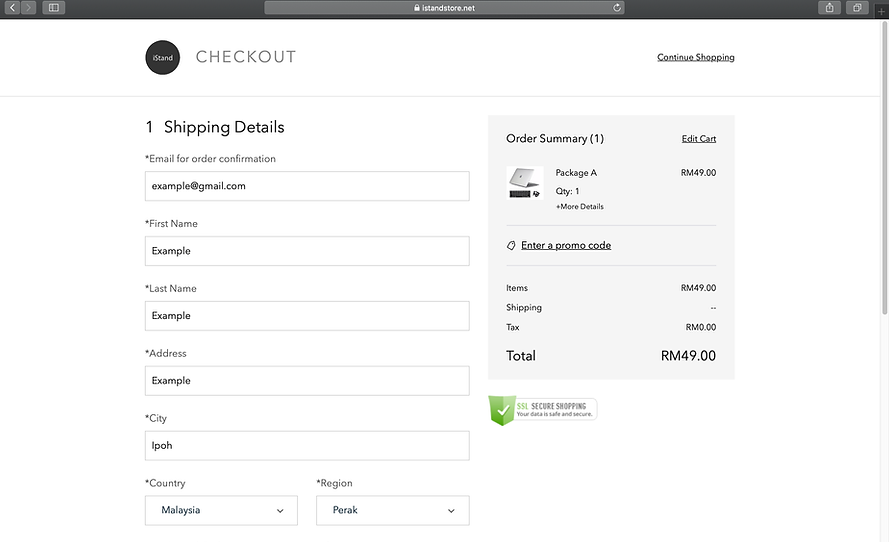889x542 pixels.
Task: Click the Qty: 1 text
Action: (568, 192)
